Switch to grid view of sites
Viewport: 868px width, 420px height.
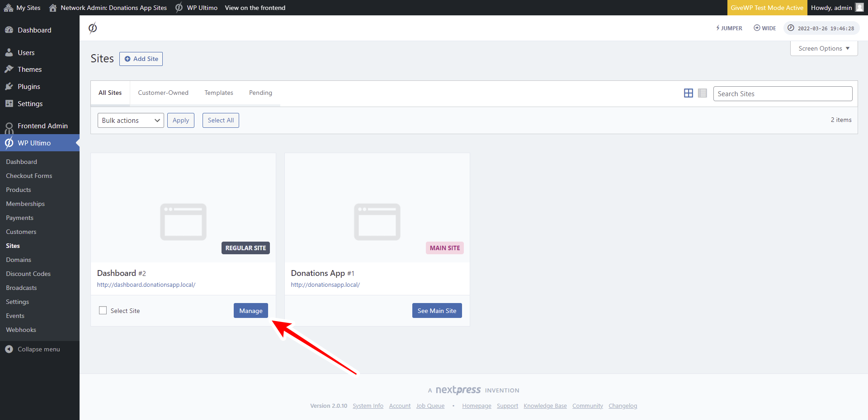click(689, 93)
